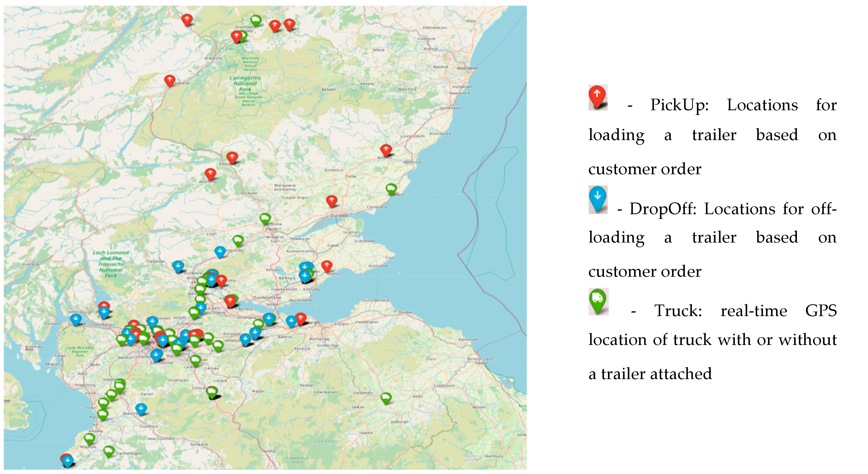The height and width of the screenshot is (474, 868).
Task: Click the Perth city label on map
Action: (272, 229)
